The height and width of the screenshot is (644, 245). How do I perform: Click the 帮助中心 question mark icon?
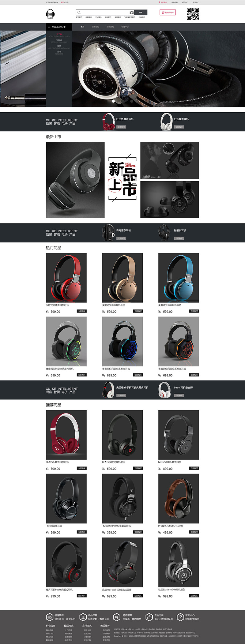(180, 617)
